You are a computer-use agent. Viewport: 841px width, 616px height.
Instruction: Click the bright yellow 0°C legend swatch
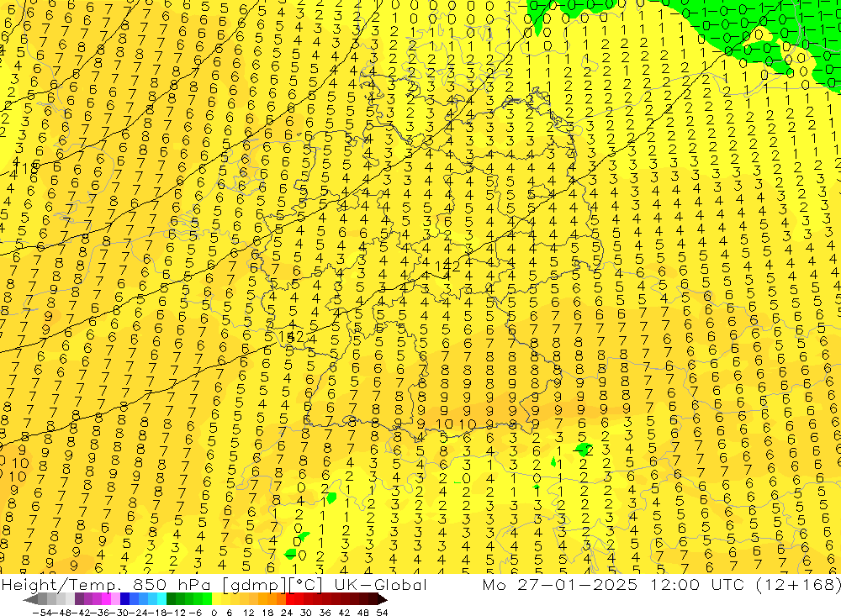216,599
